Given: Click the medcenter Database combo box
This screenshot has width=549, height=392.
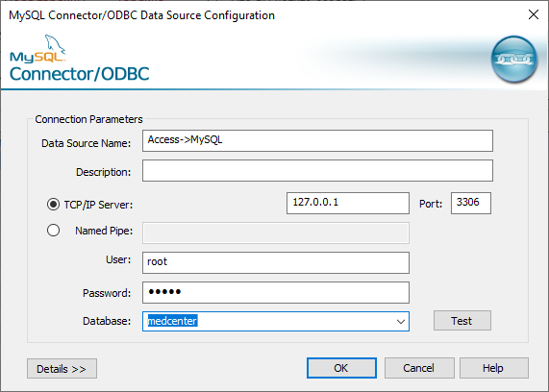Looking at the screenshot, I should [276, 321].
